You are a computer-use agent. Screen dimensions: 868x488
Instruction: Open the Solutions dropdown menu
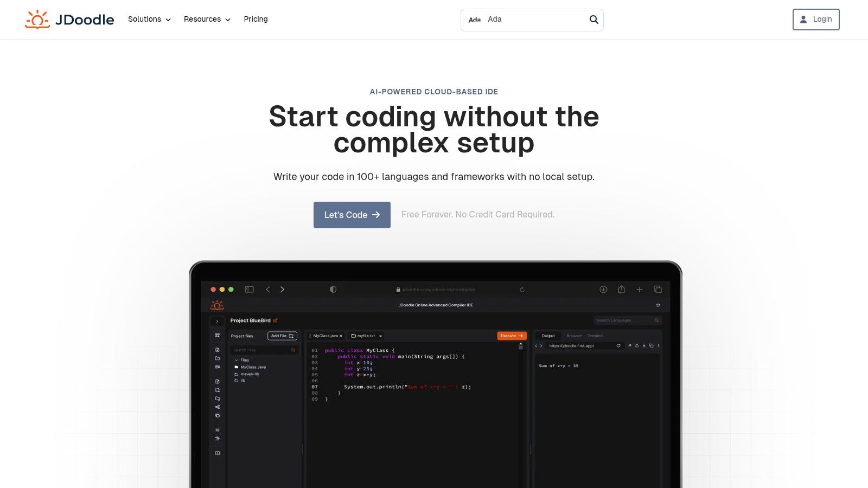click(x=149, y=20)
